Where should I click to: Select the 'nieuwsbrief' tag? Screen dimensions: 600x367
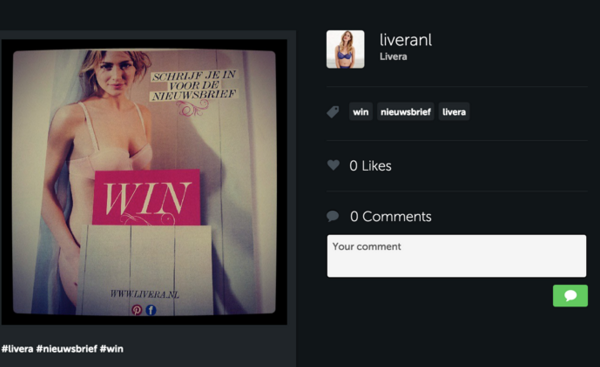pyautogui.click(x=405, y=112)
